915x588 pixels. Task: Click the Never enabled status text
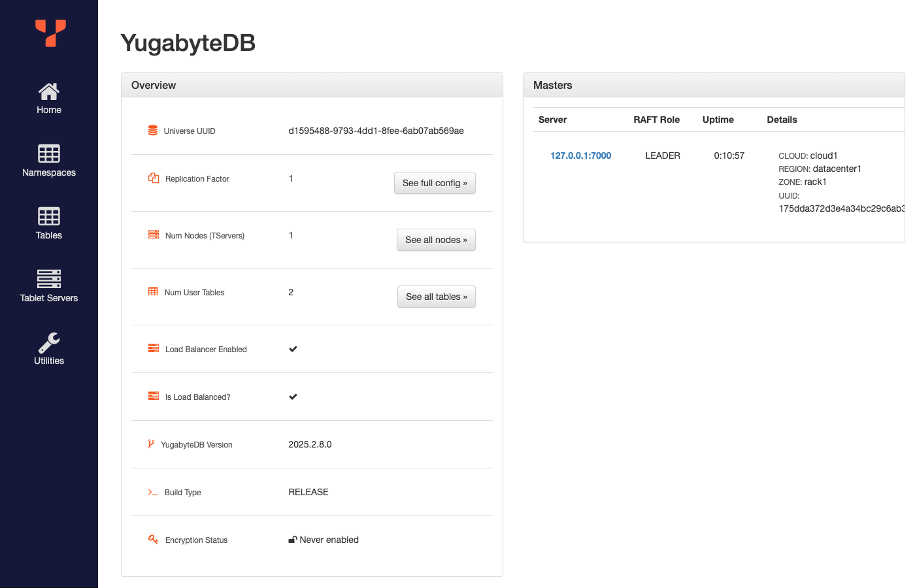[329, 540]
